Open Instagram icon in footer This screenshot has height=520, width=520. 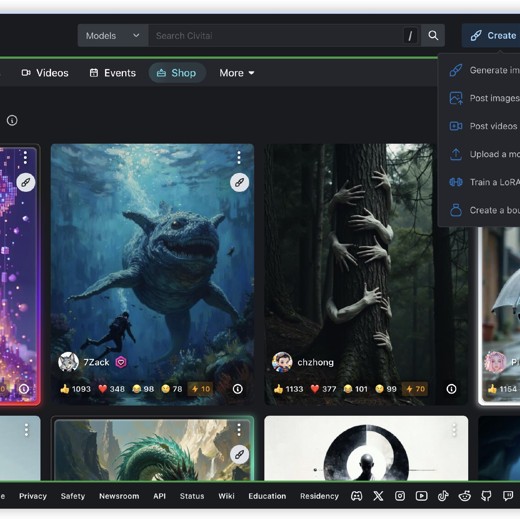[400, 496]
